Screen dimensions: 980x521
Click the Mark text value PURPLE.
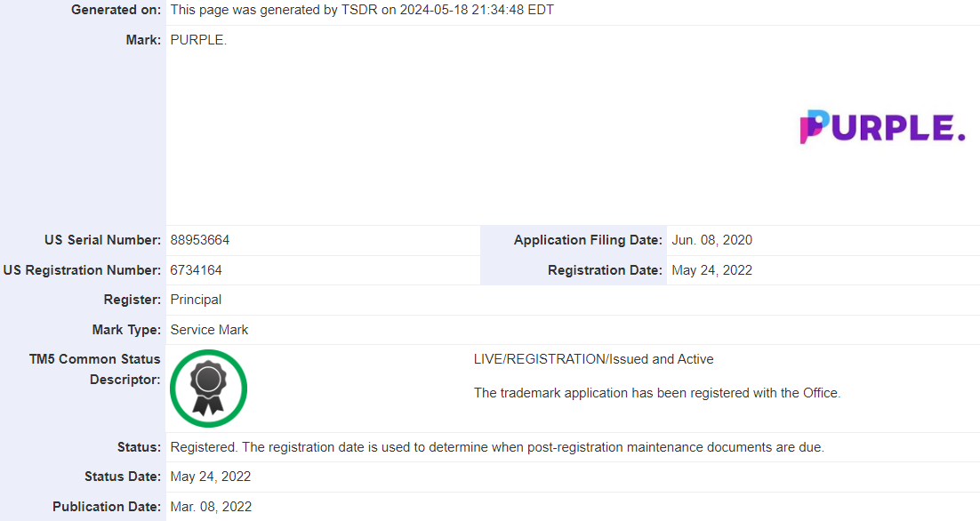[198, 40]
